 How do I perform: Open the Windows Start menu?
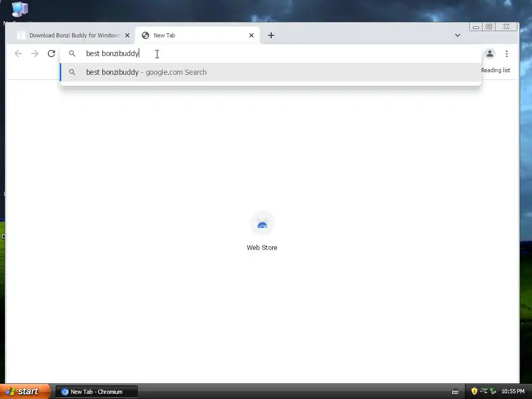[25, 391]
